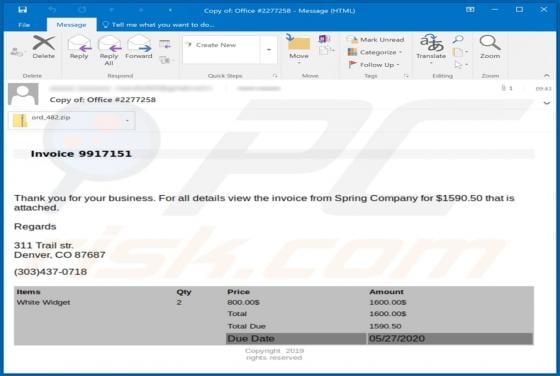The height and width of the screenshot is (376, 560).
Task: Click the Denver, CO 87687 line
Action: click(x=60, y=255)
